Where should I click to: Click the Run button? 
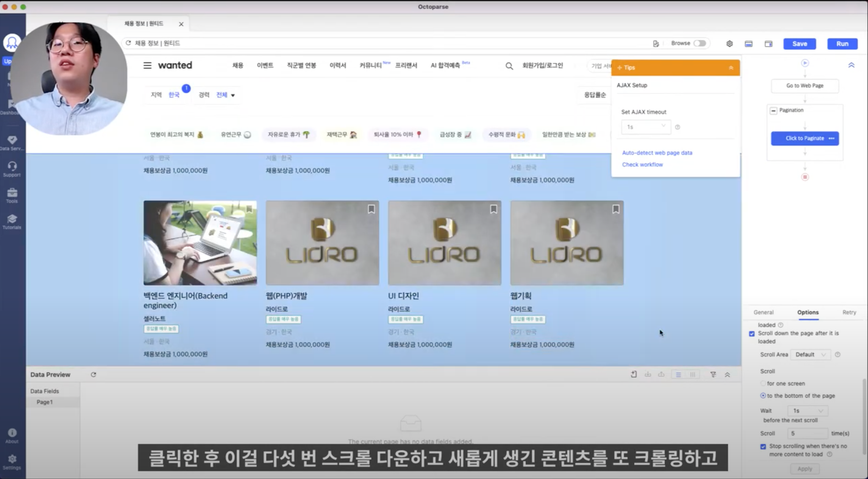click(x=842, y=44)
